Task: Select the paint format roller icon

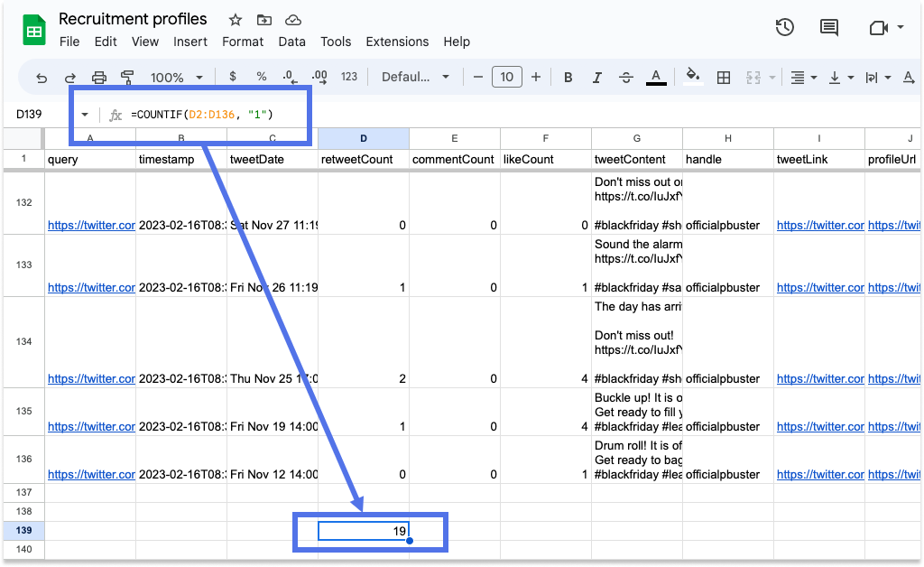Action: pyautogui.click(x=126, y=78)
